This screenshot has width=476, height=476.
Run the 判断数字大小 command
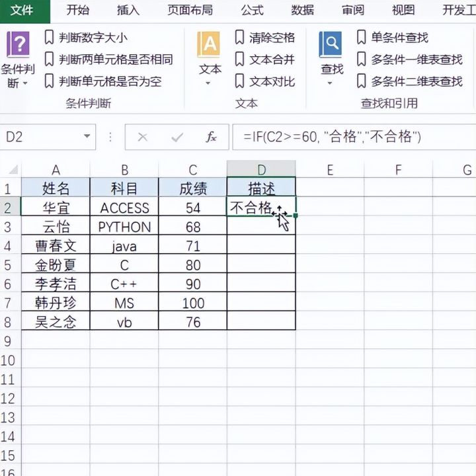[93, 38]
